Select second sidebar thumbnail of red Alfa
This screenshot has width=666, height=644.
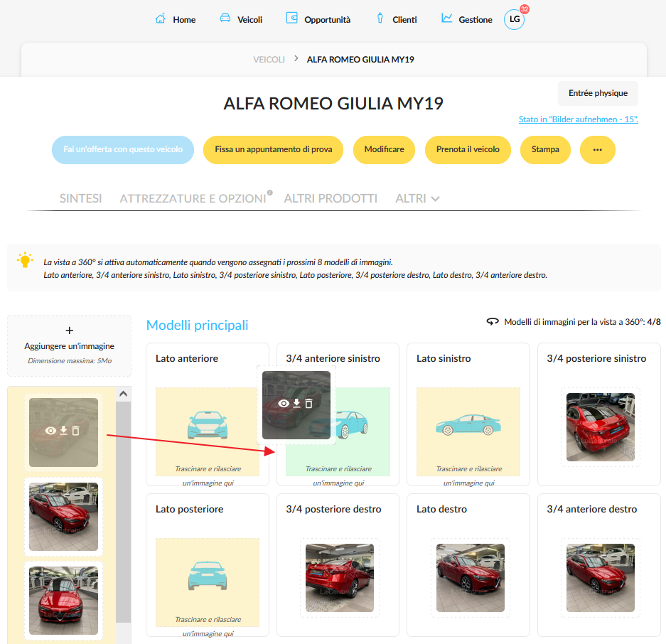point(64,517)
